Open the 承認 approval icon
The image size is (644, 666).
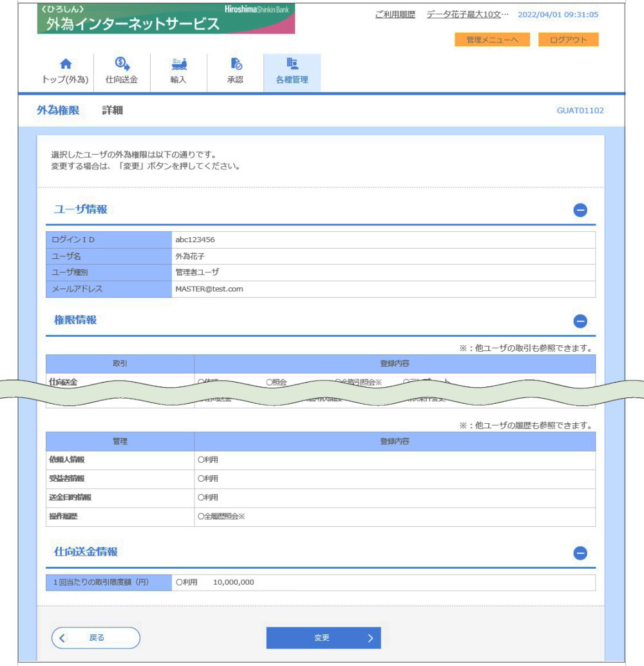pyautogui.click(x=235, y=64)
